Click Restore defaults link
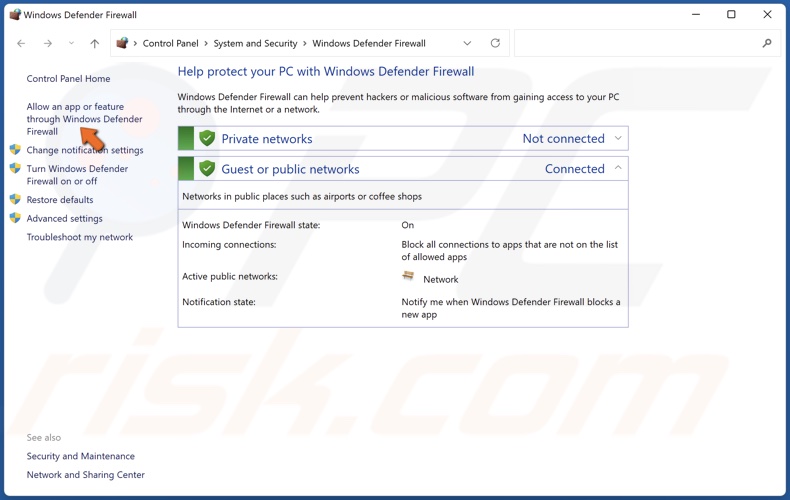This screenshot has height=500, width=790. tap(60, 200)
